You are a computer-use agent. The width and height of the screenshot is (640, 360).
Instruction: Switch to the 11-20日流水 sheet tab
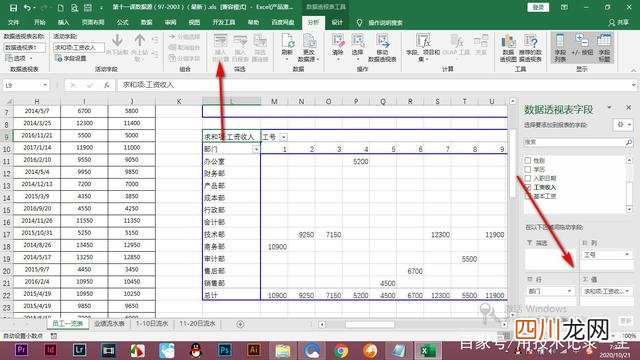[x=197, y=324]
